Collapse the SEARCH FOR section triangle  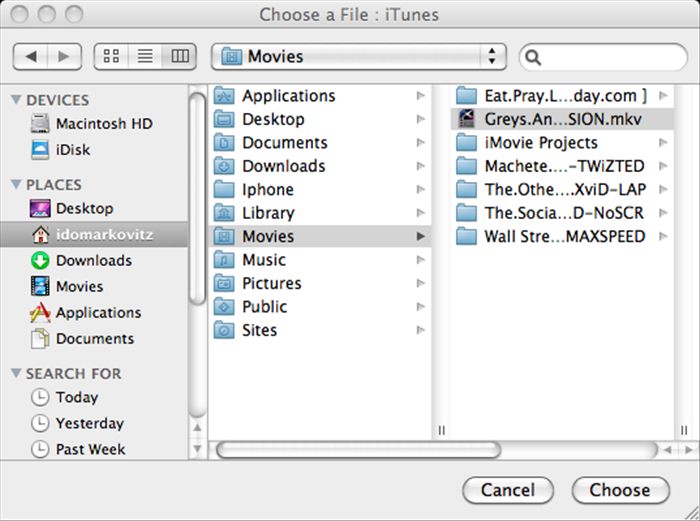[x=16, y=373]
